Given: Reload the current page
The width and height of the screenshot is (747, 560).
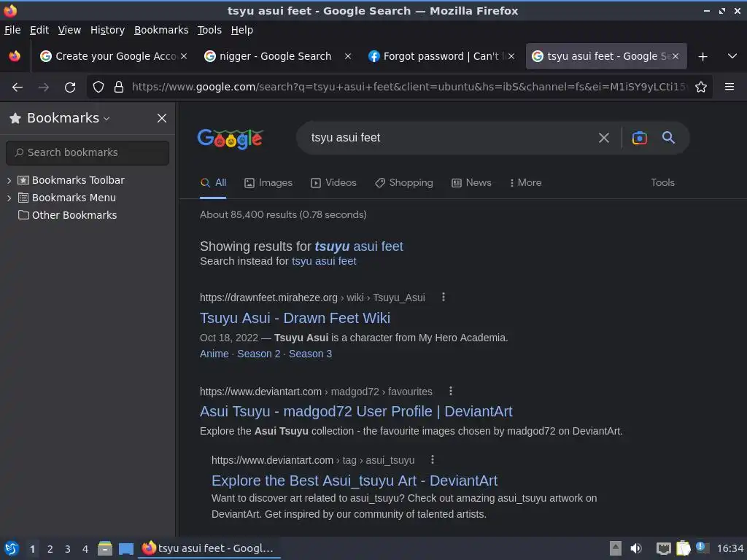Looking at the screenshot, I should (x=70, y=87).
